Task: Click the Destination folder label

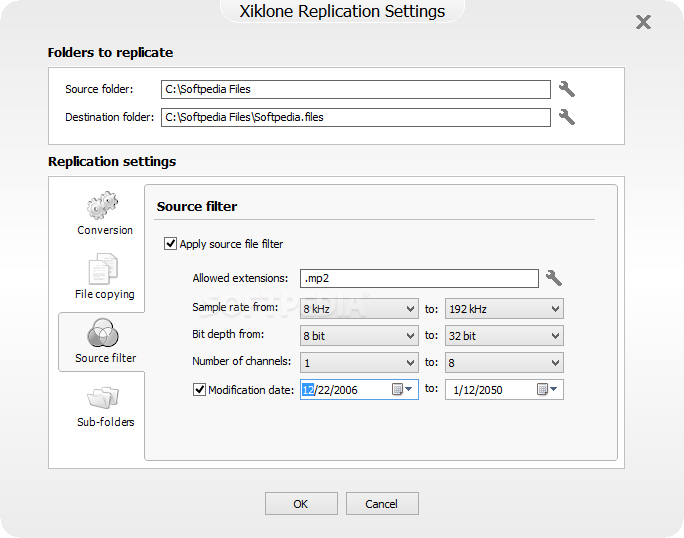Action: (109, 117)
